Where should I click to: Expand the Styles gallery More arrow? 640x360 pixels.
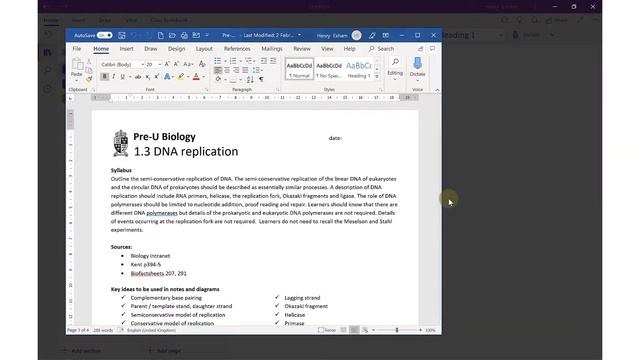pyautogui.click(x=377, y=77)
